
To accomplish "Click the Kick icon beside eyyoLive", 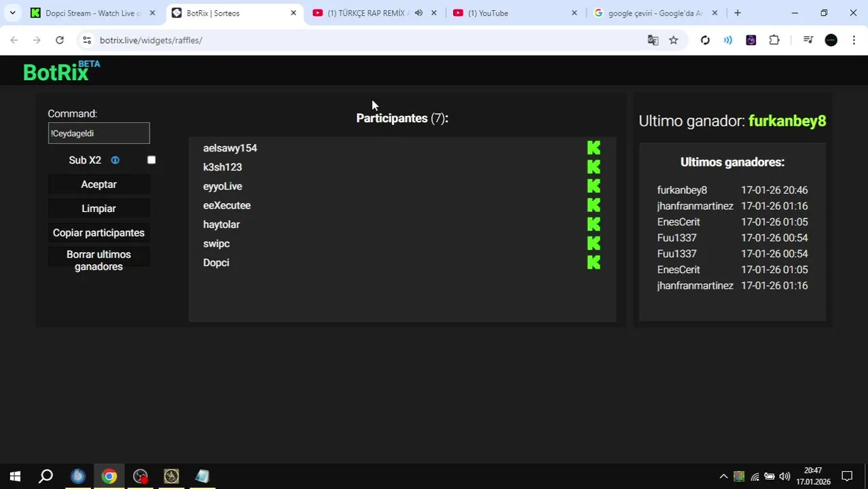I will [594, 186].
